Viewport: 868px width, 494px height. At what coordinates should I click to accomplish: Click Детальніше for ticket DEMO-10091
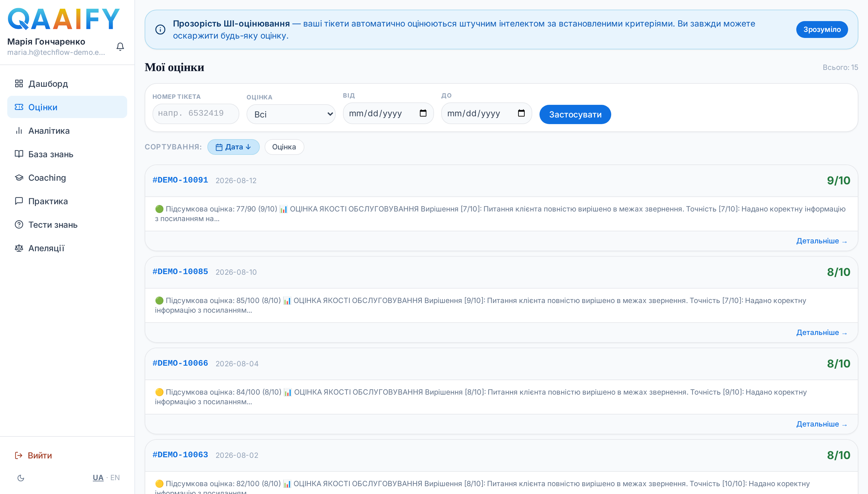tap(822, 241)
